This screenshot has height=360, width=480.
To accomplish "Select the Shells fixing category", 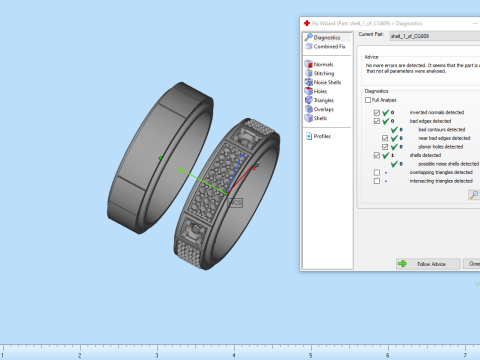I will (320, 118).
